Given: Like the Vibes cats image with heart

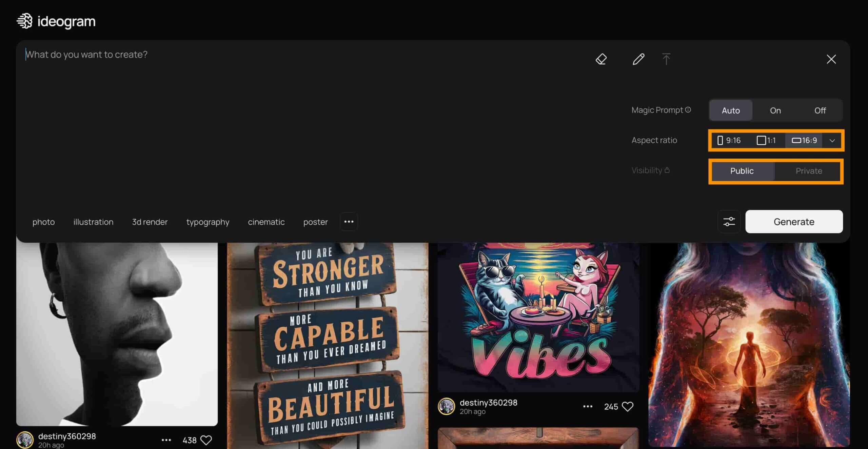Looking at the screenshot, I should [628, 406].
